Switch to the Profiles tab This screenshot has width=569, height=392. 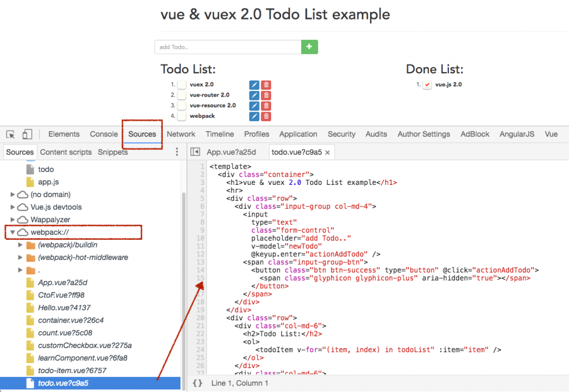(x=257, y=134)
